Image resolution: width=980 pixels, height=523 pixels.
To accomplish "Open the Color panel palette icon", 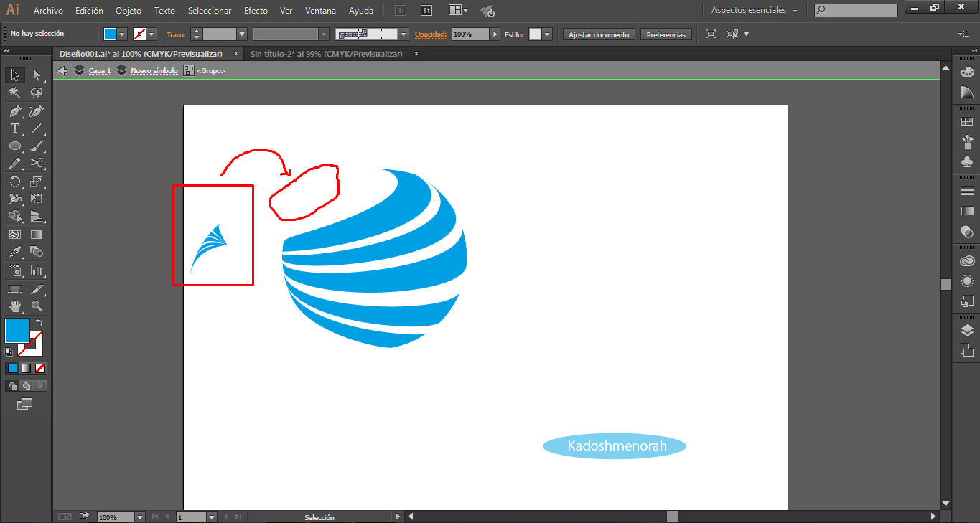I will (967, 72).
